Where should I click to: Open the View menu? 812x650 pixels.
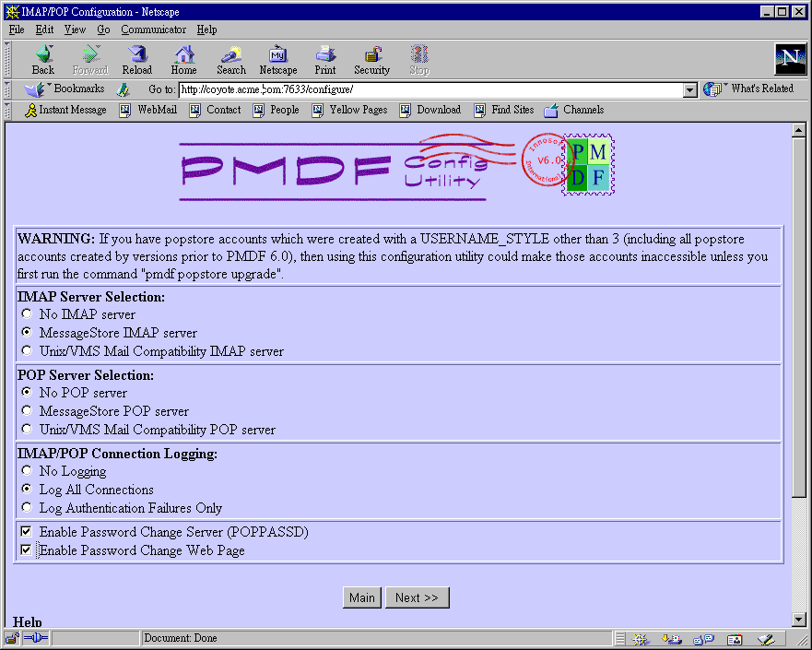pyautogui.click(x=75, y=30)
